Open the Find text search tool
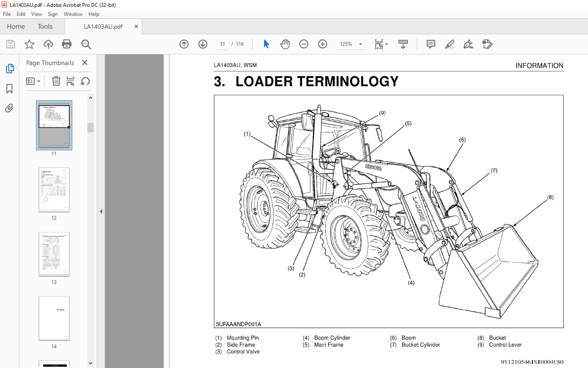Image resolution: width=588 pixels, height=368 pixels. 86,44
